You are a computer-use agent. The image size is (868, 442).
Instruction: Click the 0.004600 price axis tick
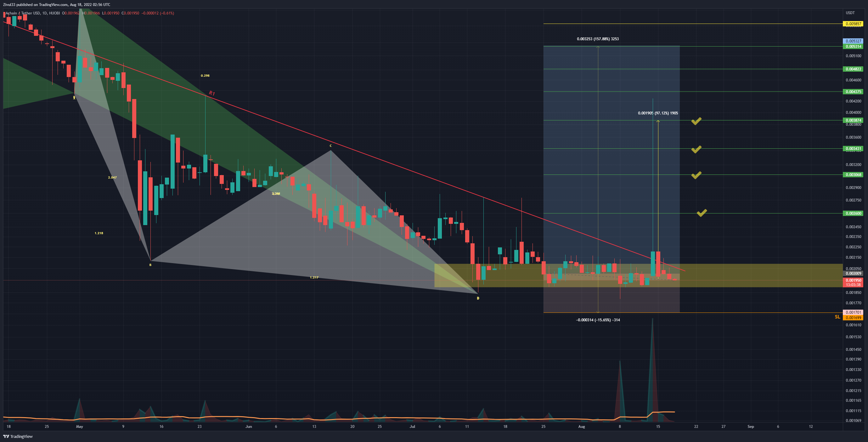tap(853, 80)
